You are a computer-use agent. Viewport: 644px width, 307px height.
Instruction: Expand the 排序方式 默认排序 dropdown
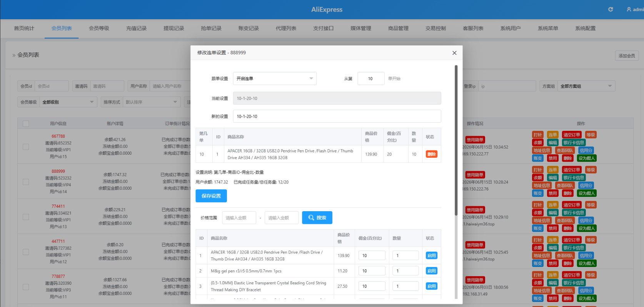(152, 102)
